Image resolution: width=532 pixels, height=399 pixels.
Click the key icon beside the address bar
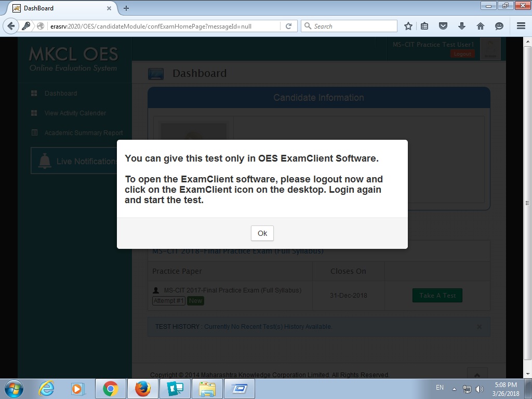pos(26,26)
